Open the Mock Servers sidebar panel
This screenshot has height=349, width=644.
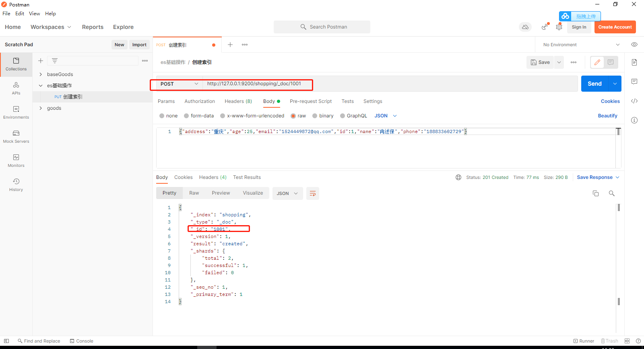[16, 137]
